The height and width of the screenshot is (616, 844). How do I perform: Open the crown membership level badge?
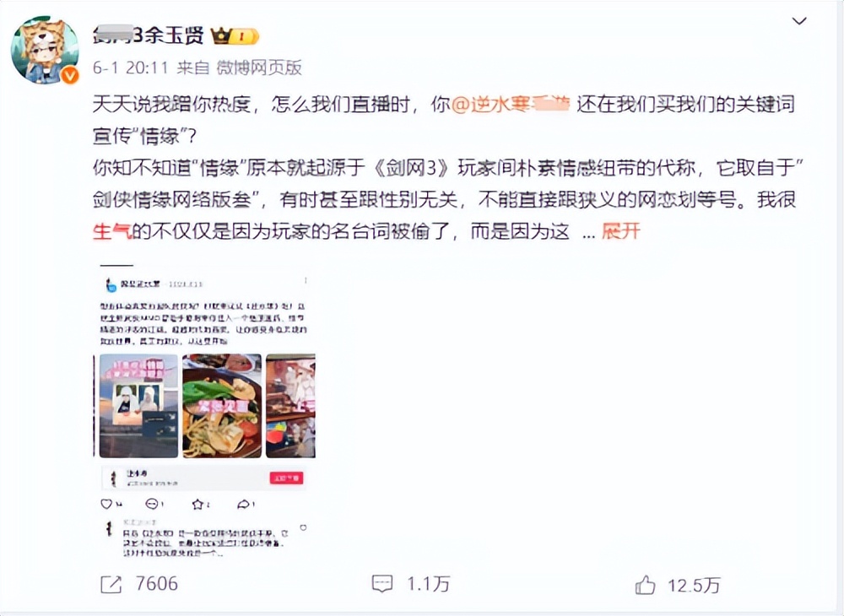pyautogui.click(x=235, y=36)
